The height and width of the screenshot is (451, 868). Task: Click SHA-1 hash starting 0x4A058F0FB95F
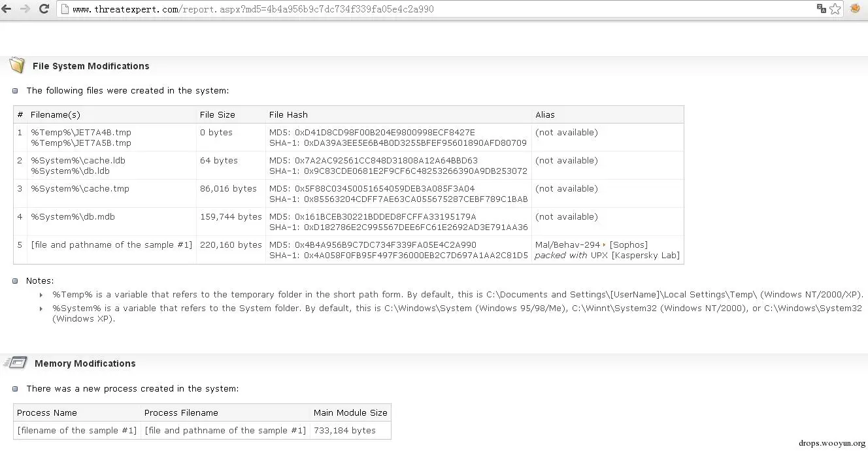coord(399,256)
